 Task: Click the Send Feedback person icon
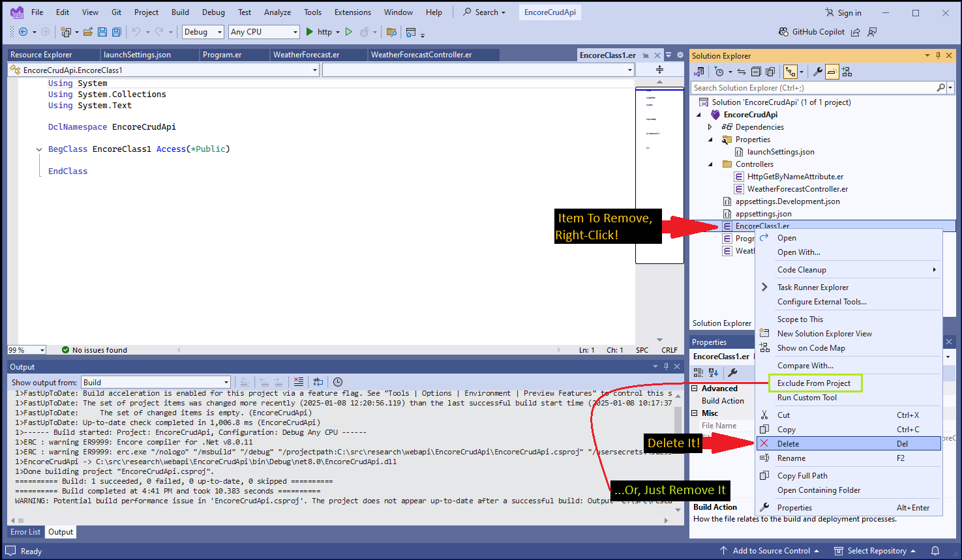(x=872, y=32)
